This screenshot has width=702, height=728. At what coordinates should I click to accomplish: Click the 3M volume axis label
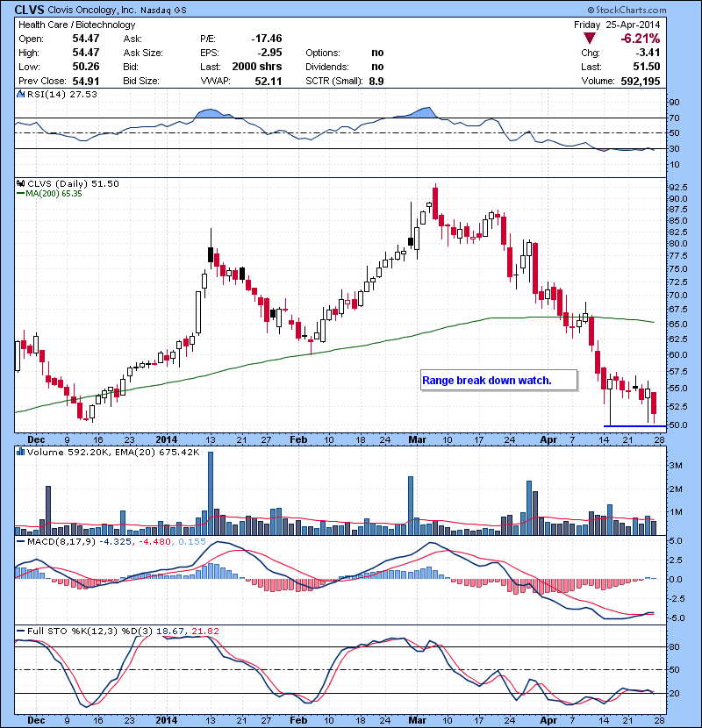675,465
